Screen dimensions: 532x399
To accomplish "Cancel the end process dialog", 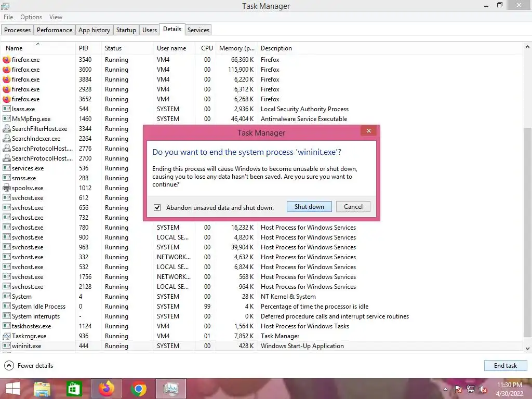I will [x=353, y=207].
